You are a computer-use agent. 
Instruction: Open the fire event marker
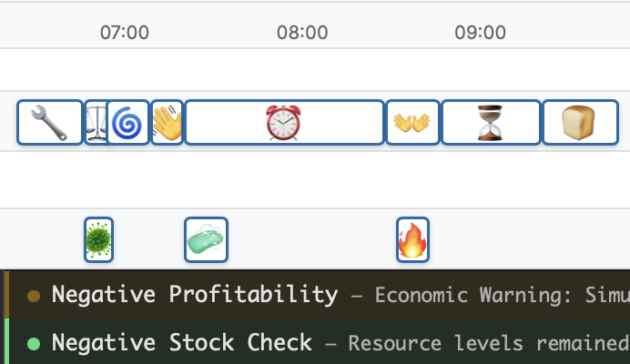pos(412,240)
